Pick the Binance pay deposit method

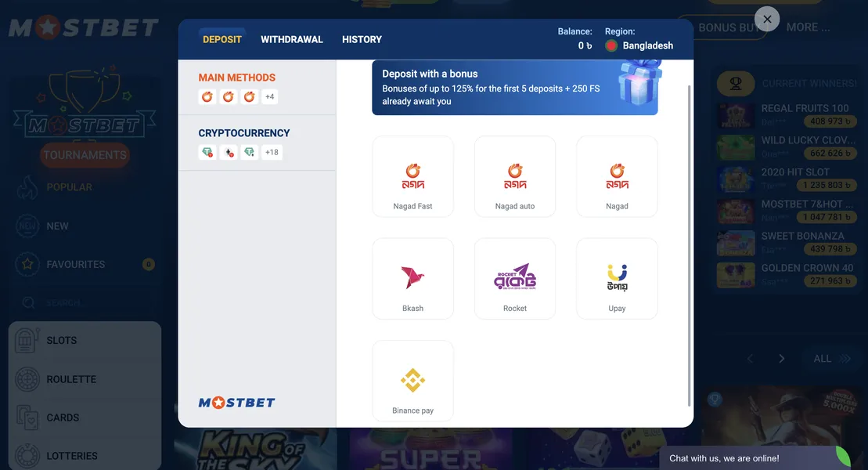click(412, 380)
